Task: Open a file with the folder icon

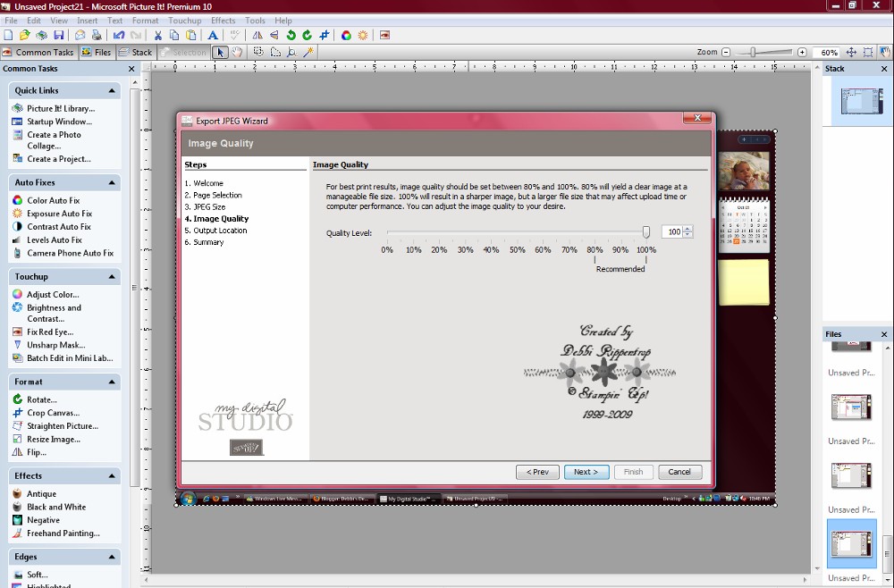Action: pos(24,36)
